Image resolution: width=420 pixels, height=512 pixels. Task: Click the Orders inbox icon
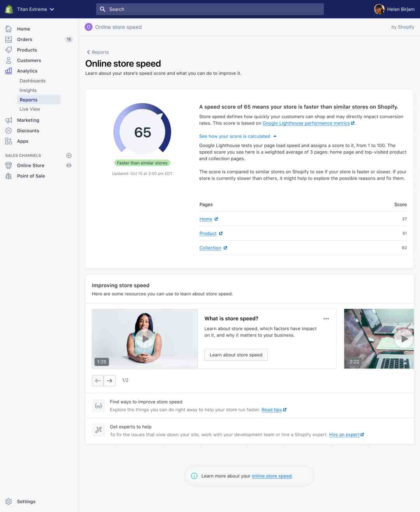(x=9, y=39)
